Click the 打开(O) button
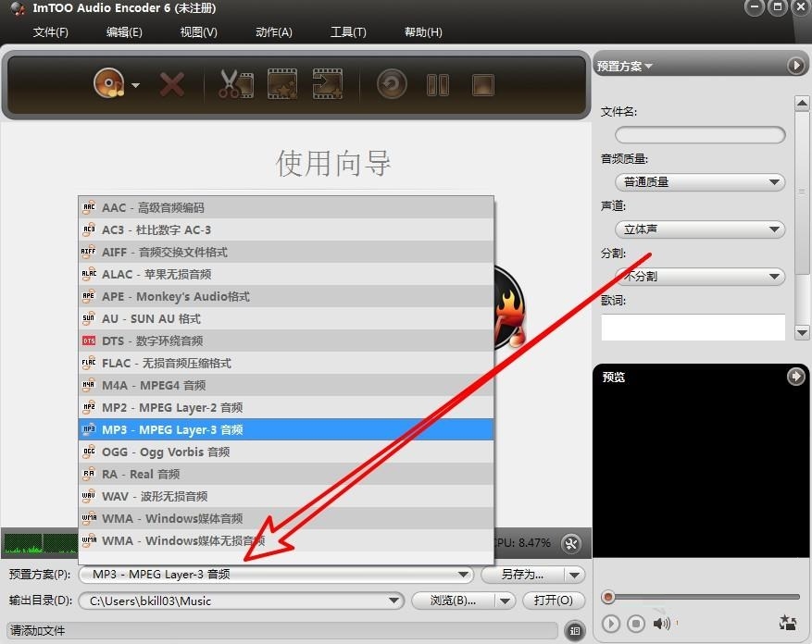 click(554, 601)
